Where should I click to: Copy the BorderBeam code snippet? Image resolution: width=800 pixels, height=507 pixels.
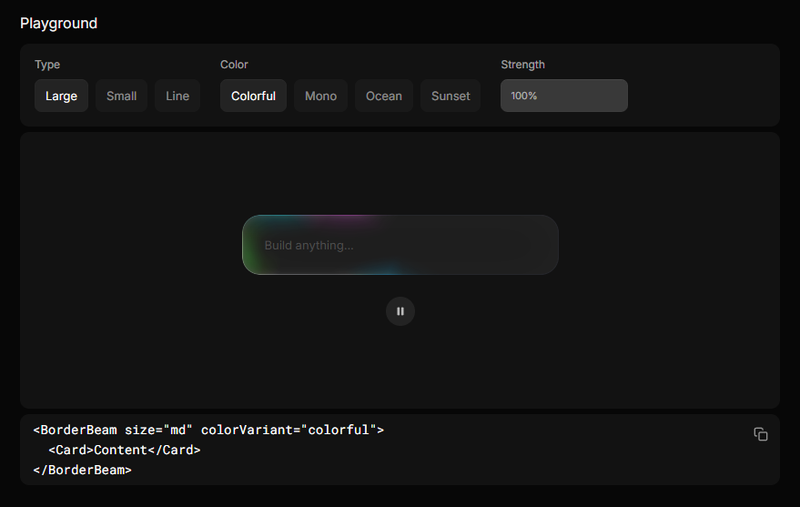tap(761, 434)
